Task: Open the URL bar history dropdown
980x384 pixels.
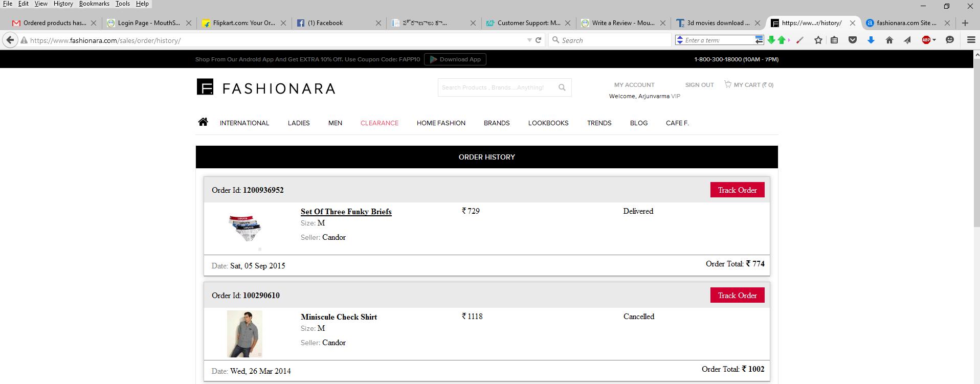Action: pyautogui.click(x=529, y=40)
